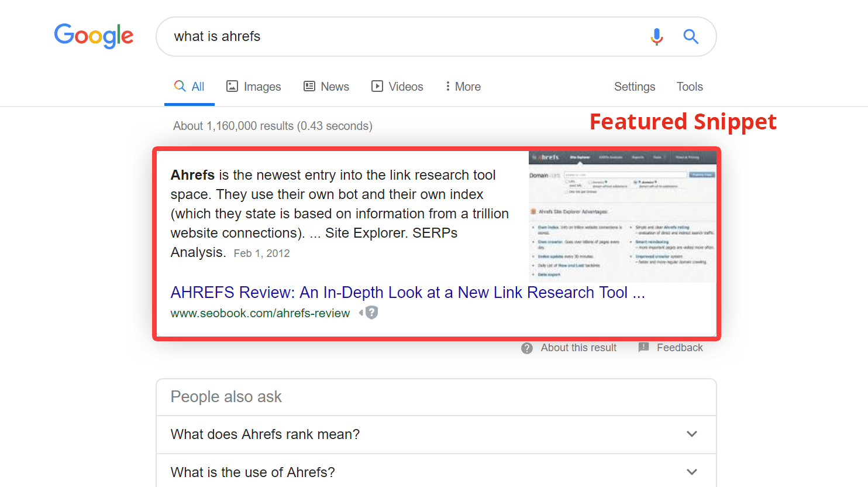Open search Tools
The width and height of the screenshot is (868, 487).
pos(690,87)
